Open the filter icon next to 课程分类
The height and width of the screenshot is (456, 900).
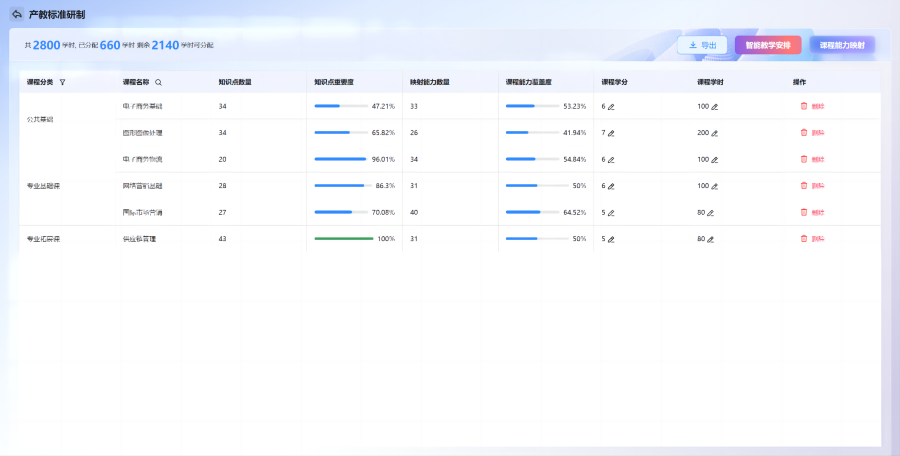[x=62, y=82]
